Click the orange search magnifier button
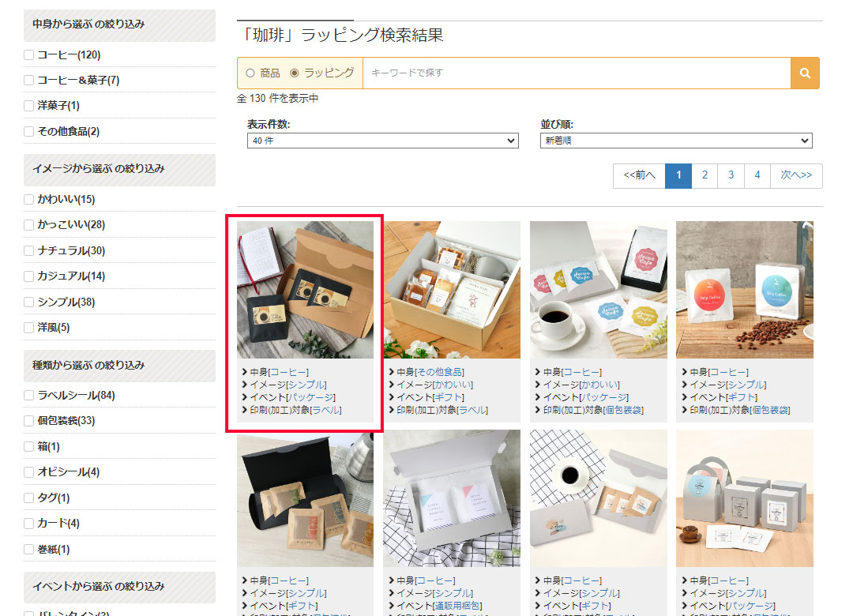The image size is (853, 616). pos(805,73)
